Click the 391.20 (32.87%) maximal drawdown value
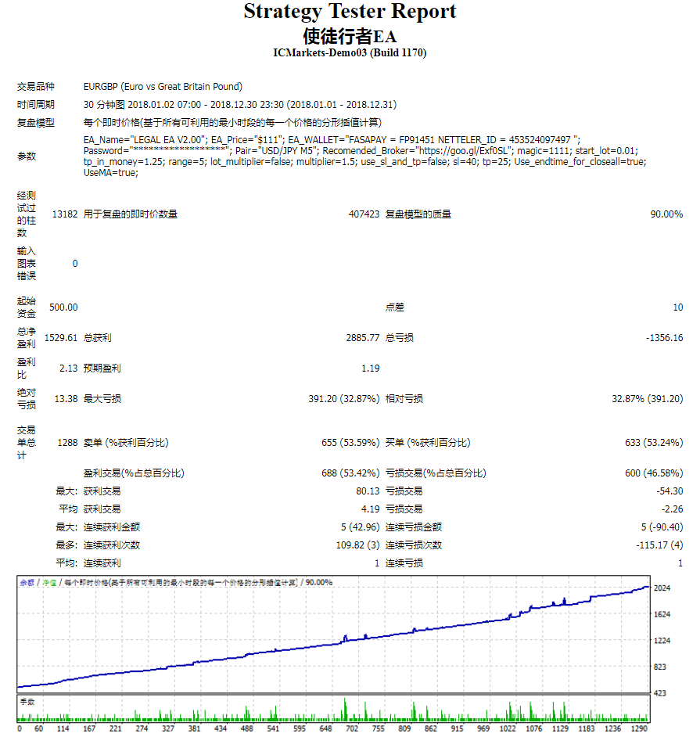The image size is (700, 737). tap(344, 399)
